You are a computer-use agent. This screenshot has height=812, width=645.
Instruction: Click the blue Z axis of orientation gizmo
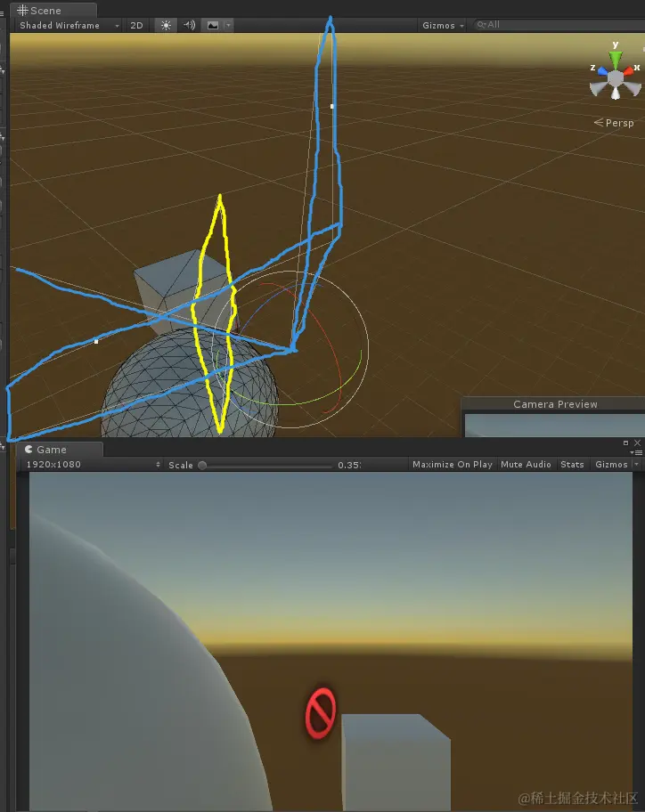pos(601,71)
